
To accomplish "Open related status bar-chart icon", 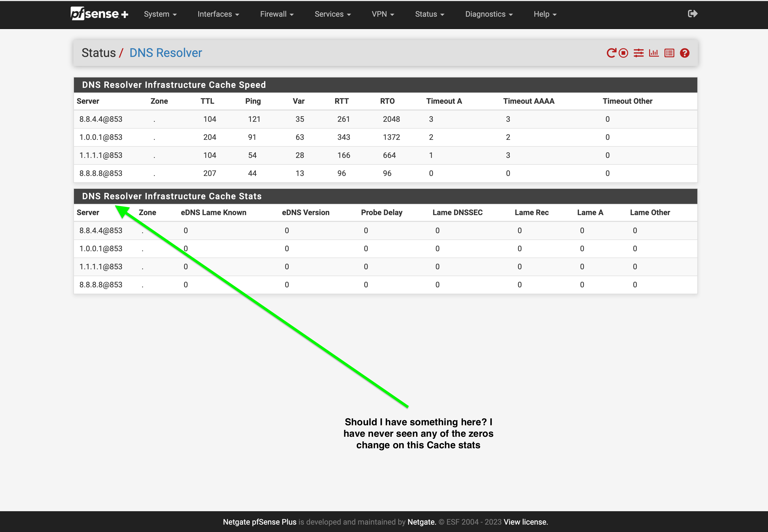I will (654, 53).
